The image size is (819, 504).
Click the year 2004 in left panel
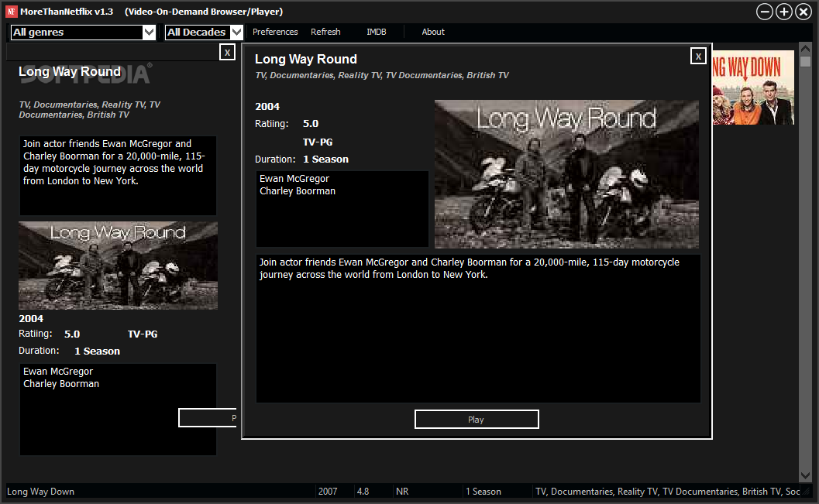point(31,319)
